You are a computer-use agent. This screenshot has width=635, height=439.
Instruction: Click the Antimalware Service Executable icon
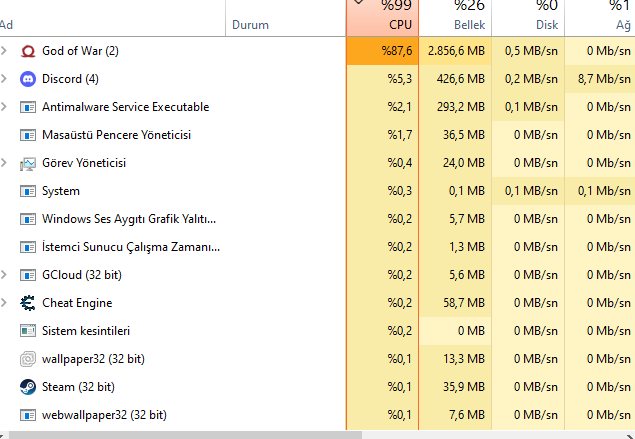tap(28, 107)
